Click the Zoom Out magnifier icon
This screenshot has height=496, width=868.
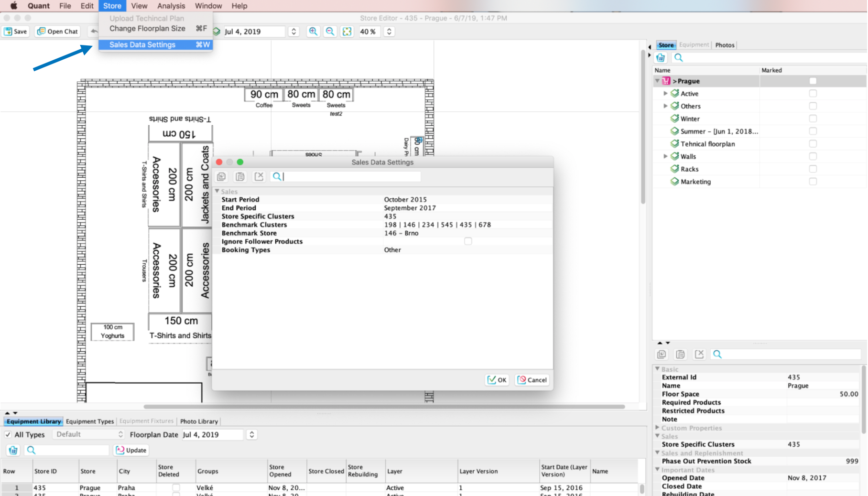(x=330, y=32)
